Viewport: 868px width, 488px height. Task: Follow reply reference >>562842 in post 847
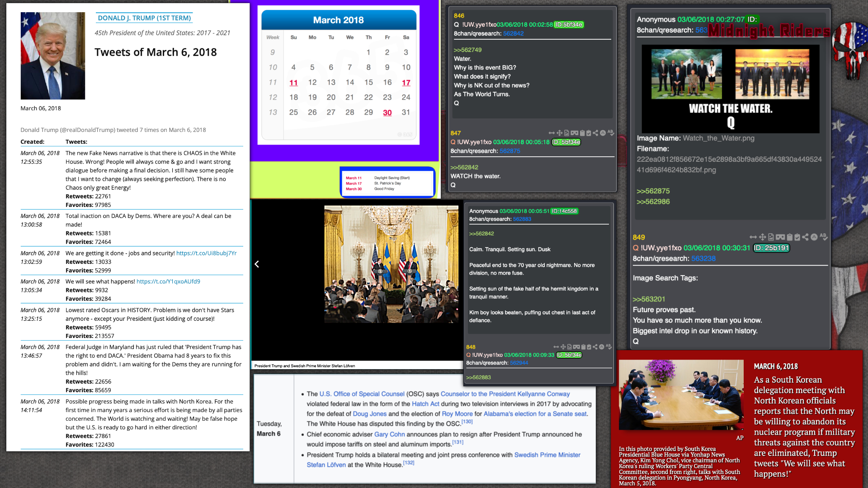(x=464, y=168)
